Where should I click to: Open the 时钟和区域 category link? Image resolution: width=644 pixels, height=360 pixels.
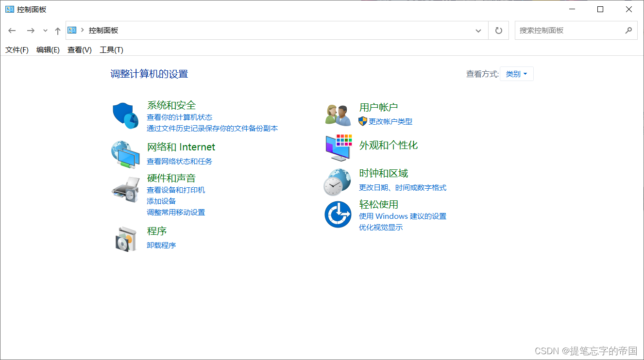point(384,173)
